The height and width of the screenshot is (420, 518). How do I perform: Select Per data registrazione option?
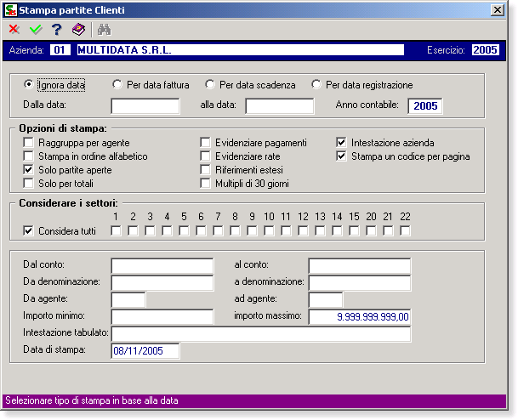316,84
